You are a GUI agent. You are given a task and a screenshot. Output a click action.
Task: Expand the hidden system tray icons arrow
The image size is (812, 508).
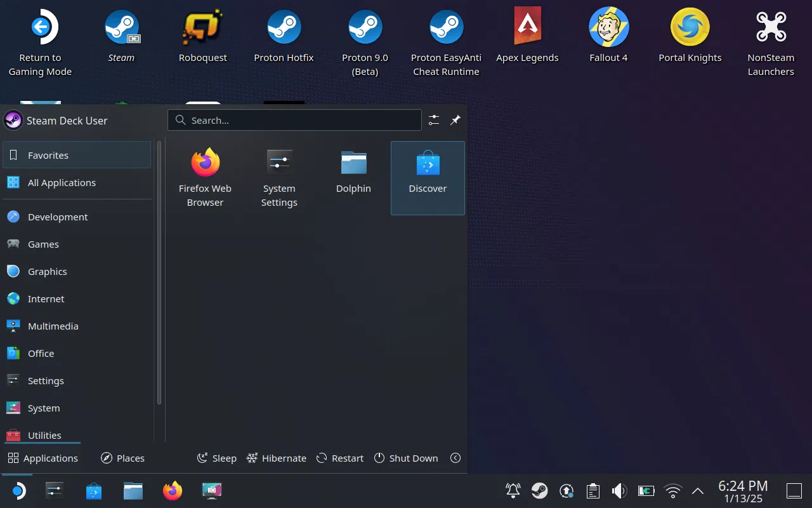[698, 491]
